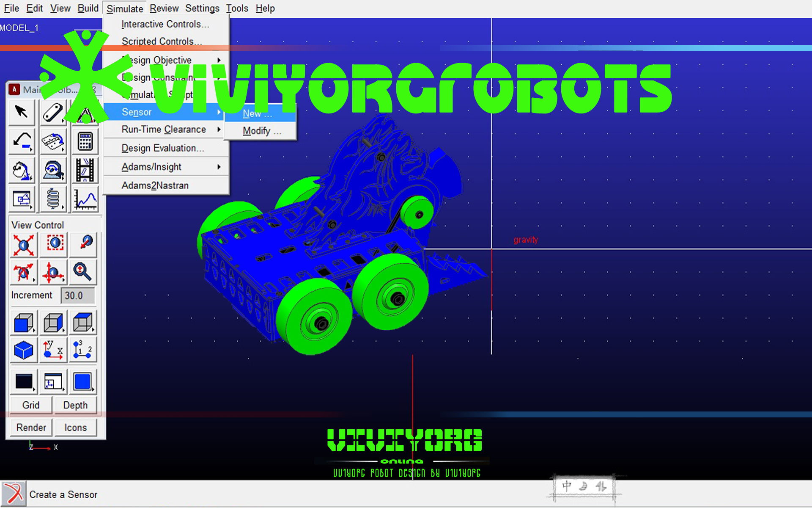Open the animation film-strip tool
Screen dimensions: 812x508
(x=85, y=170)
